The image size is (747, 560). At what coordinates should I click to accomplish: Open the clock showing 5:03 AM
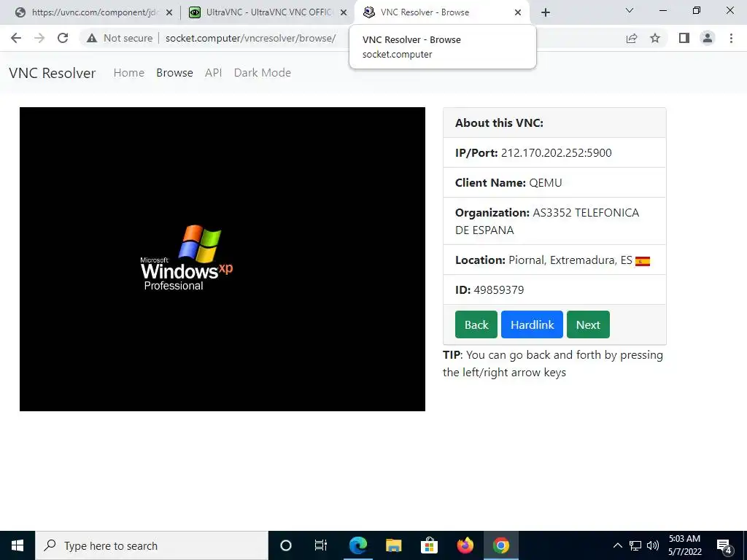point(684,545)
